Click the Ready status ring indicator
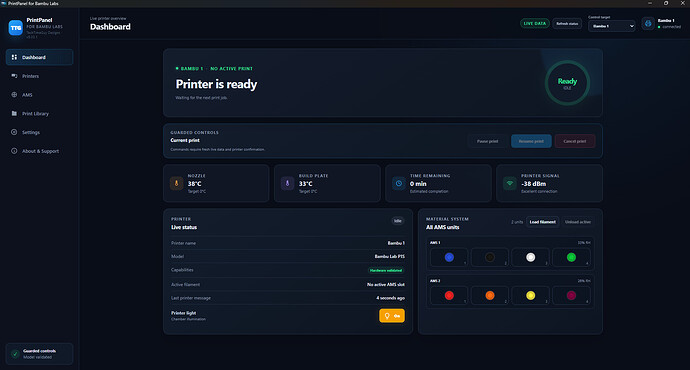Screen dimensions: 690x370 tap(567, 83)
